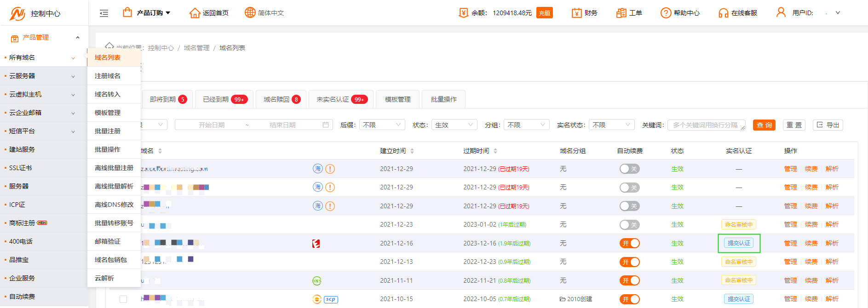Click the online customer service headset icon
Image resolution: width=868 pixels, height=308 pixels.
pos(723,13)
